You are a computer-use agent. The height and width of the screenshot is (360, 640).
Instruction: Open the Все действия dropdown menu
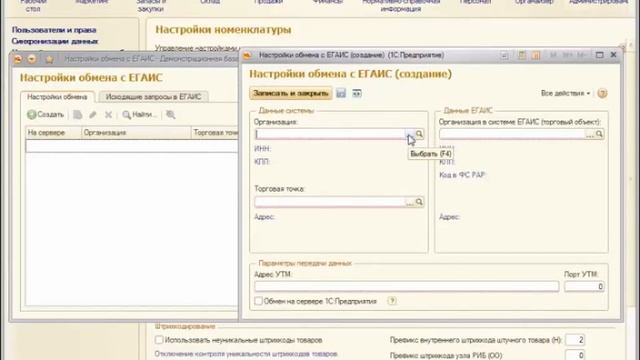click(x=565, y=93)
